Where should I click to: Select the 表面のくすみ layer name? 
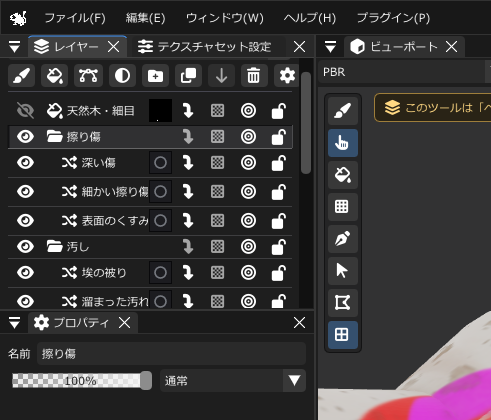115,221
